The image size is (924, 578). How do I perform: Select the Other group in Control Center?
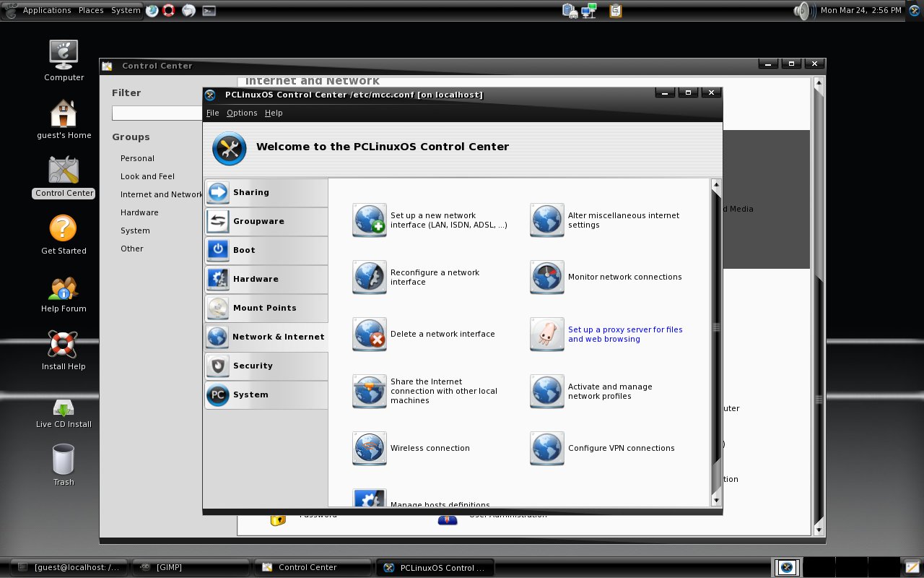point(132,249)
